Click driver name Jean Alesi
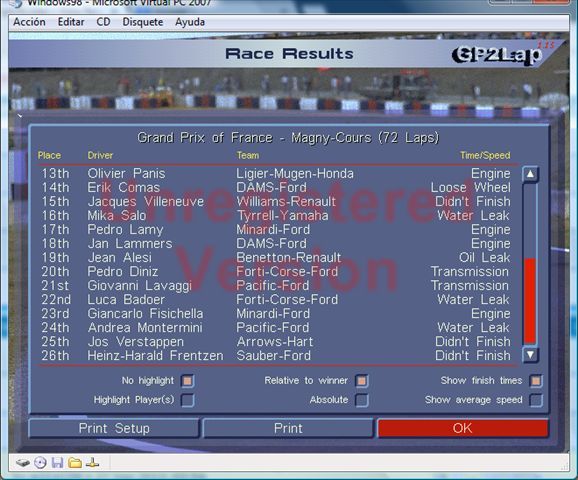 pos(119,257)
